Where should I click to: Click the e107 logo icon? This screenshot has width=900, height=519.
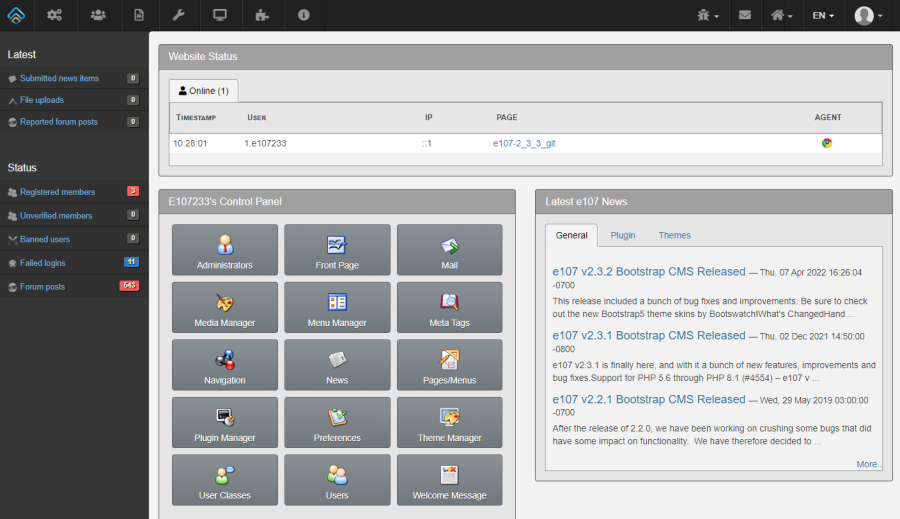tap(16, 15)
